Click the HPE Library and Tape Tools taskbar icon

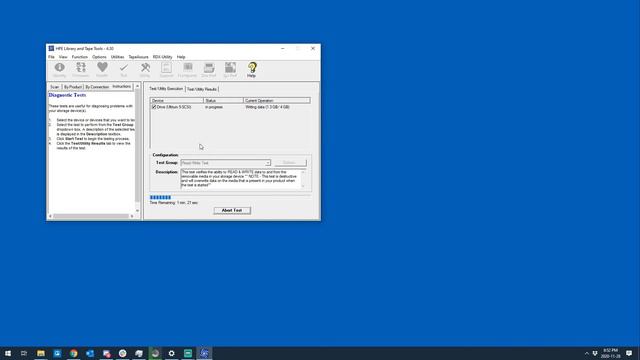point(204,353)
